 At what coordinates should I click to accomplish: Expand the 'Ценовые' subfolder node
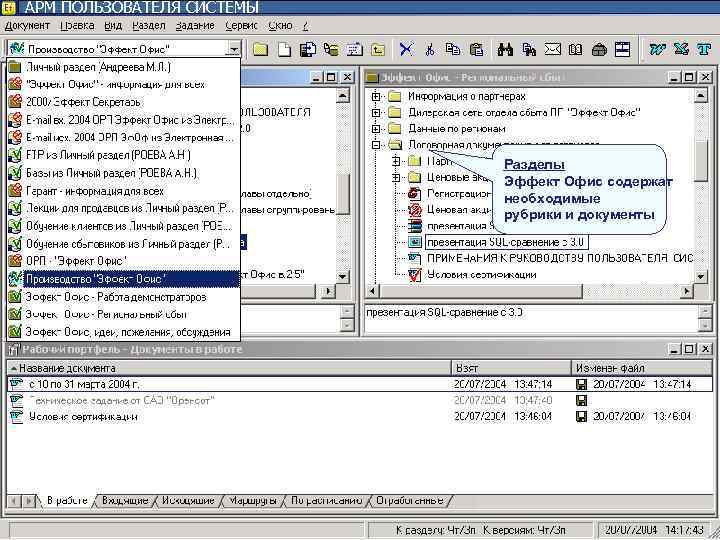pos(396,177)
